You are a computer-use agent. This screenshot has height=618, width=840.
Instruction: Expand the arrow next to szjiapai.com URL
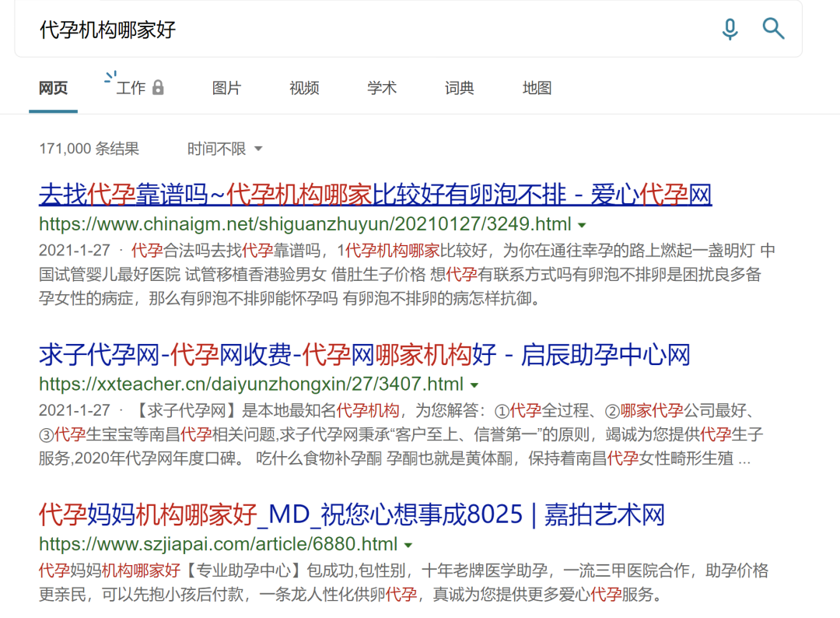click(408, 545)
